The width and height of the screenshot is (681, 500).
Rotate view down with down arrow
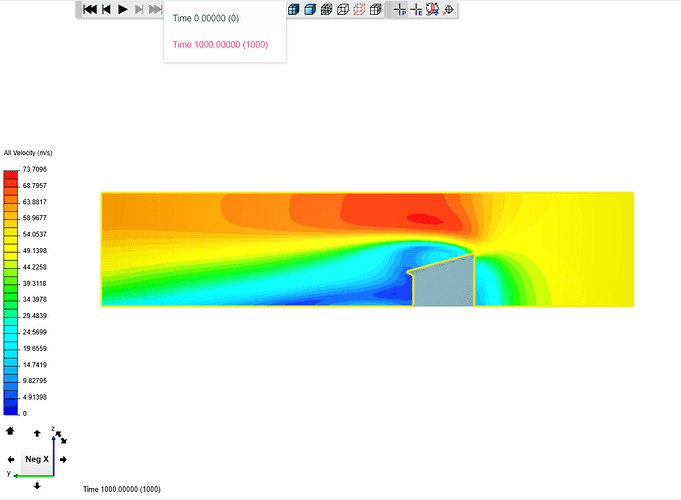37,486
